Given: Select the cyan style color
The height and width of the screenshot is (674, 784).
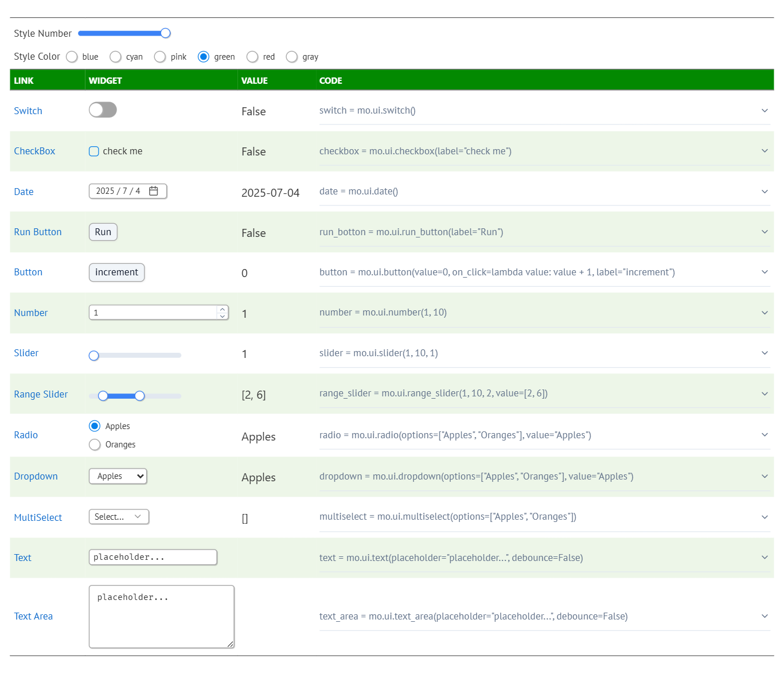Looking at the screenshot, I should click(115, 57).
